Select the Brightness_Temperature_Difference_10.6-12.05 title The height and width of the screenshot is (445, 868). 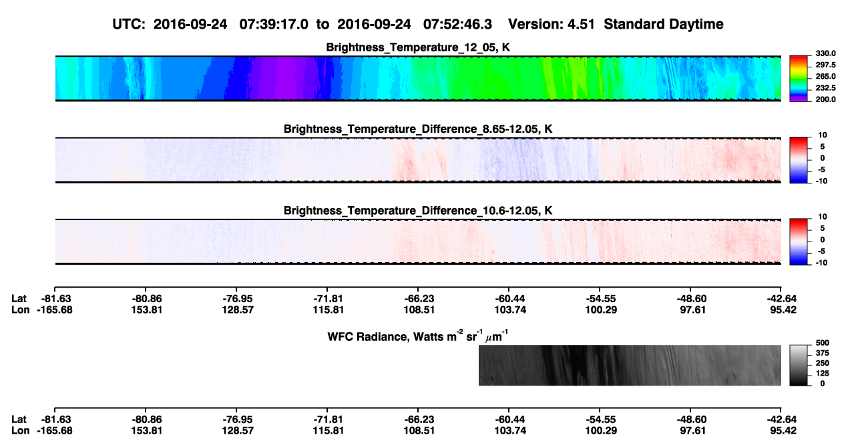[x=418, y=211]
